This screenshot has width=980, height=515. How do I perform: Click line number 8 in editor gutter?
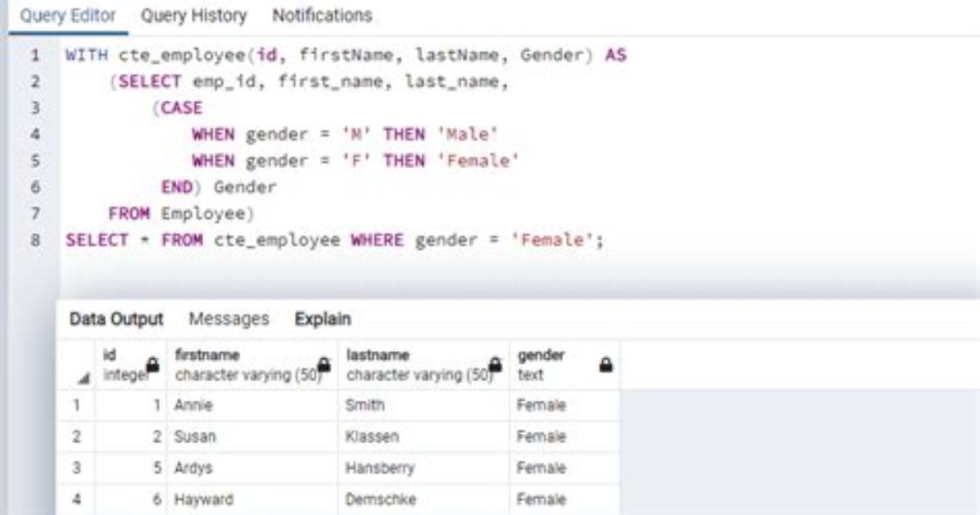(35, 240)
